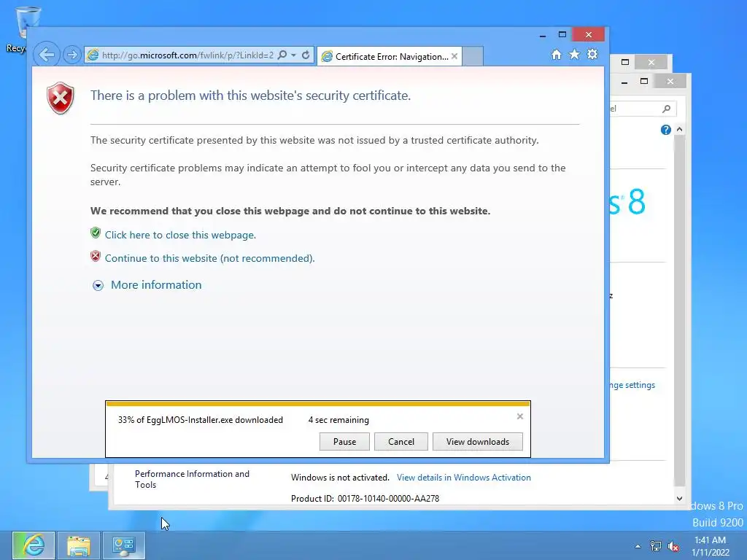Image resolution: width=747 pixels, height=560 pixels.
Task: Continue to this website (not recommended) link
Action: [x=209, y=258]
